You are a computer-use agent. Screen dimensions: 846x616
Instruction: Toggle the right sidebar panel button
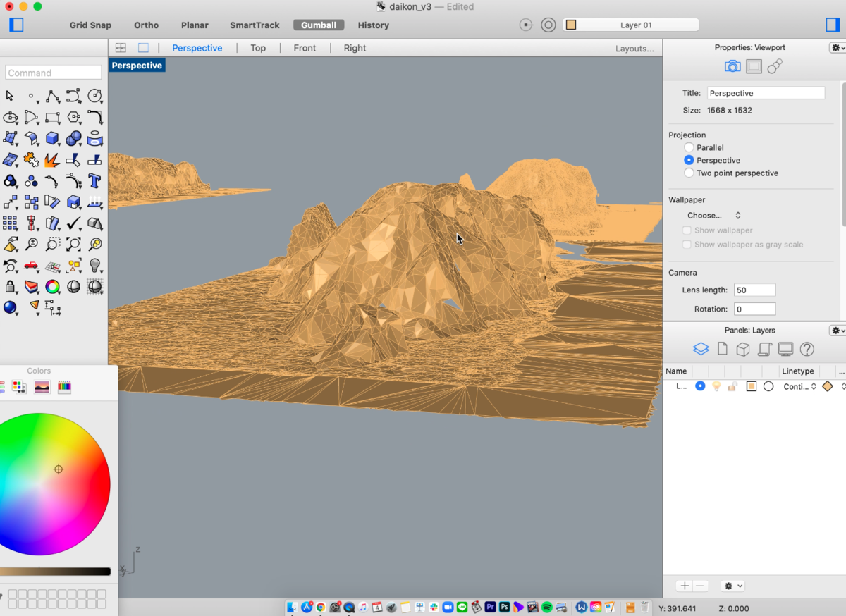click(832, 25)
